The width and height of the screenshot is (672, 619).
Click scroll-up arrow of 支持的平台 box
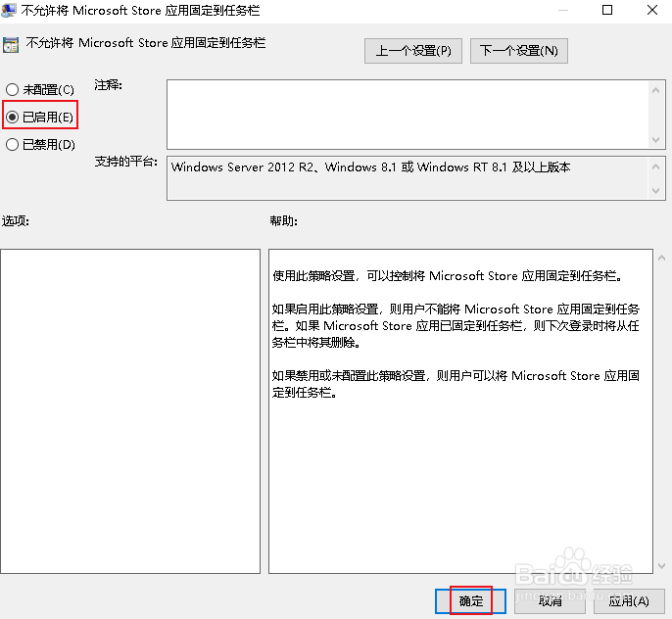655,167
